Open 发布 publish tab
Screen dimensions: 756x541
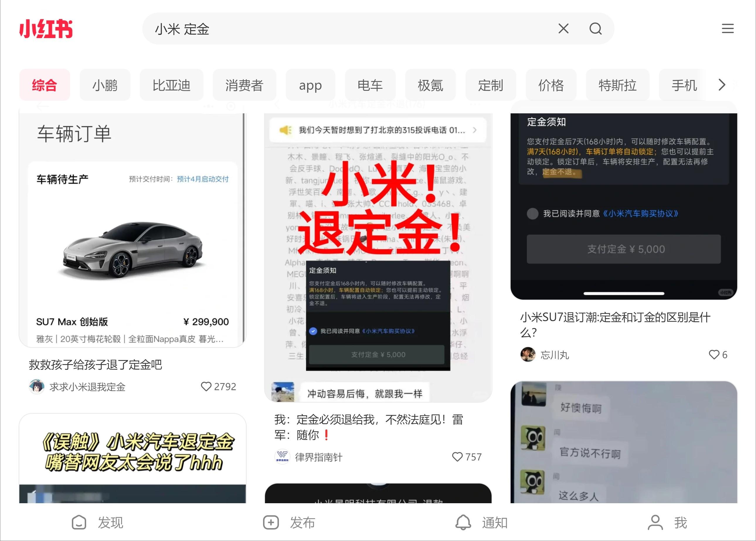(x=289, y=522)
